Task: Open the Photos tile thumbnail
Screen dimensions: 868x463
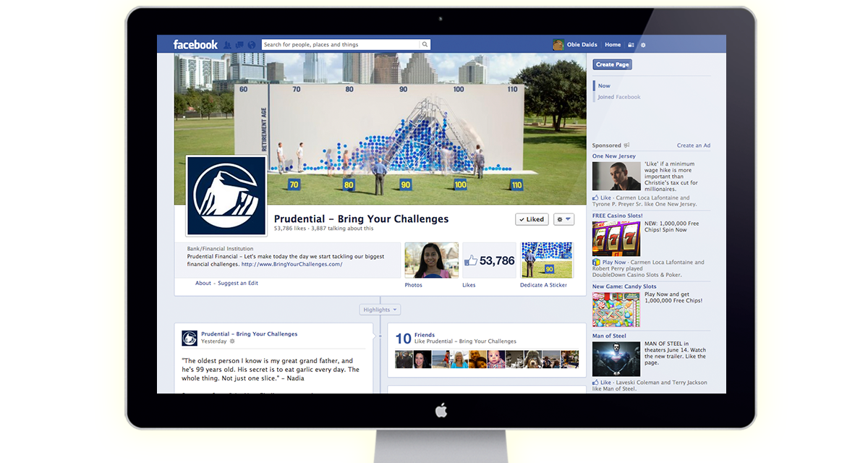Action: [x=432, y=260]
